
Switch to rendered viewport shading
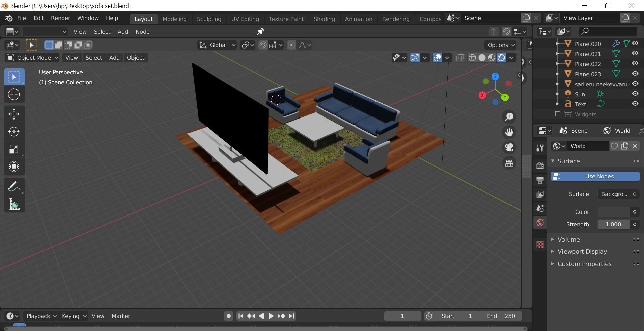coord(501,58)
